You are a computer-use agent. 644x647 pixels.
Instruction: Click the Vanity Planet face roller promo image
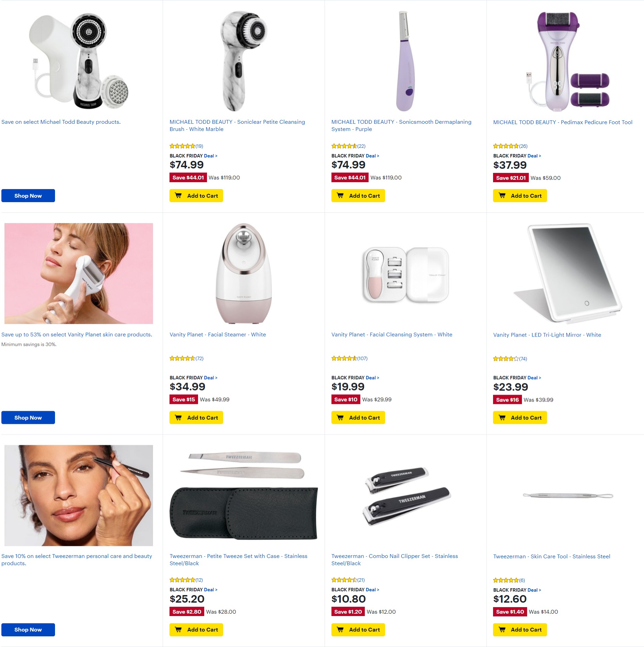point(79,273)
